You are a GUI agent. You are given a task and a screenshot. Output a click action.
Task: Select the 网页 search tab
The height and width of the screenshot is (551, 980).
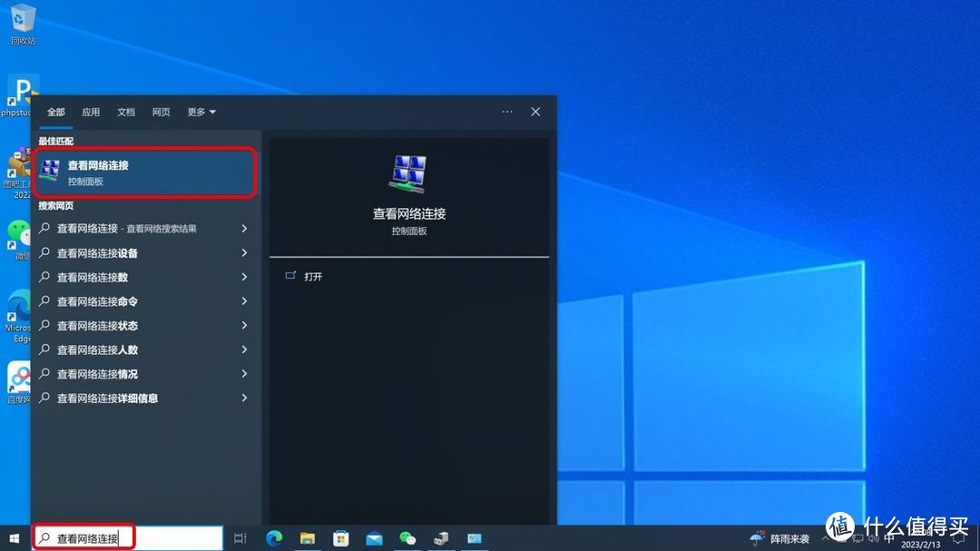tap(161, 112)
